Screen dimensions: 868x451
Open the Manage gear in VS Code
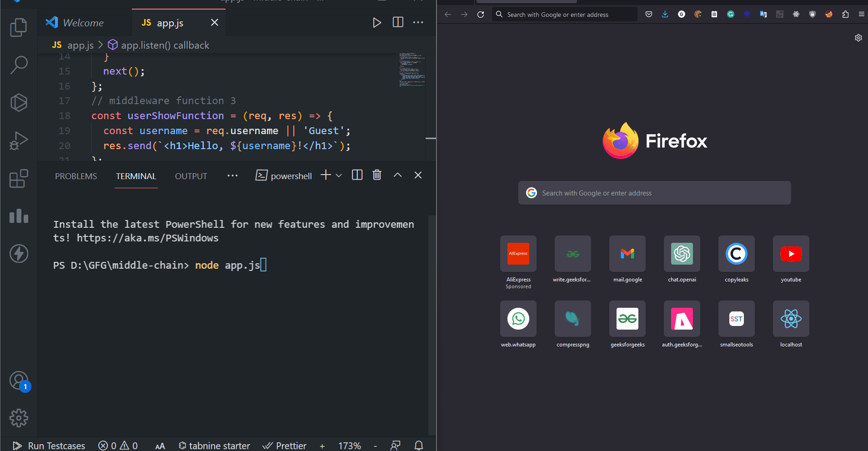point(19,418)
